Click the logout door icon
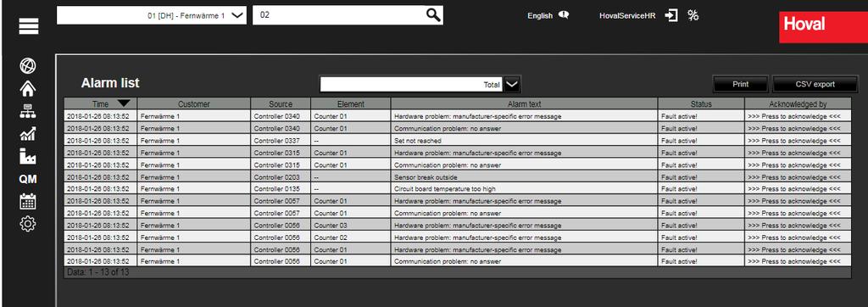This screenshot has height=307, width=868. pyautogui.click(x=671, y=15)
